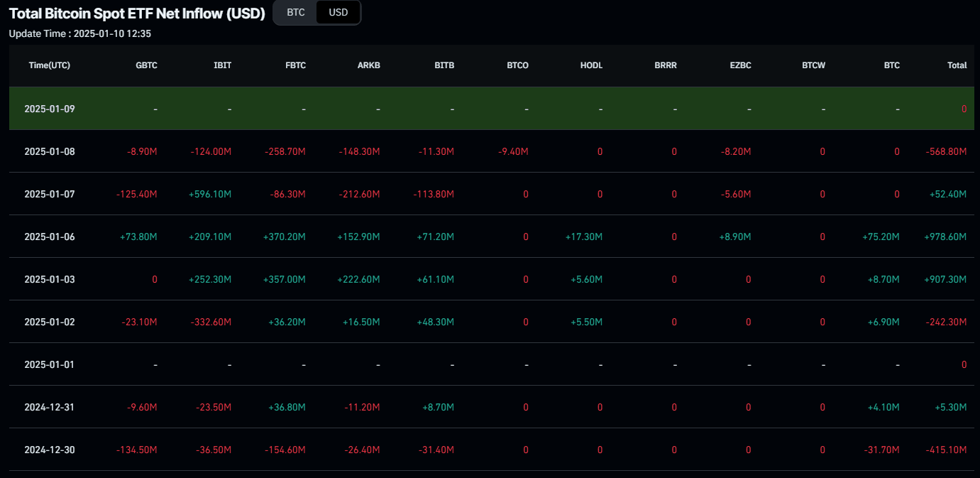The image size is (980, 478).
Task: Select the USD unit toggle option
Action: coord(338,13)
